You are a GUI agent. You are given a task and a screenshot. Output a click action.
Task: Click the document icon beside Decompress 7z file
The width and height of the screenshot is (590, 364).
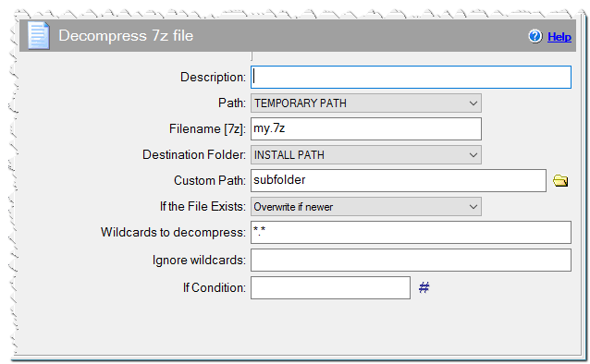tap(39, 35)
